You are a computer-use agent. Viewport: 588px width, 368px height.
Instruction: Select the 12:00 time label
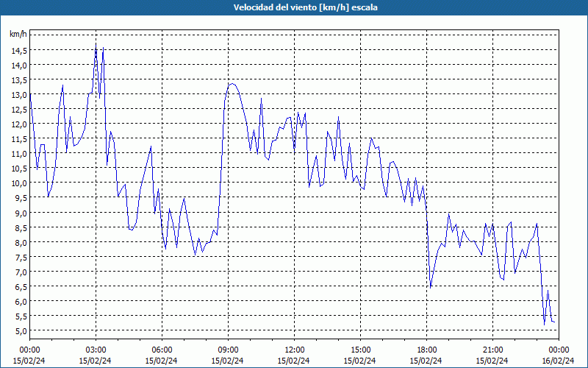pyautogui.click(x=294, y=350)
